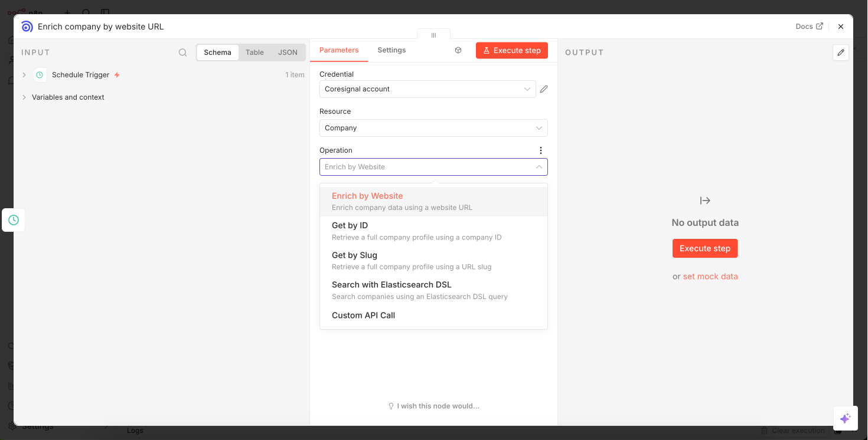The width and height of the screenshot is (868, 440).
Task: Click the Schedule Trigger clock icon in INPUT
Action: point(39,74)
